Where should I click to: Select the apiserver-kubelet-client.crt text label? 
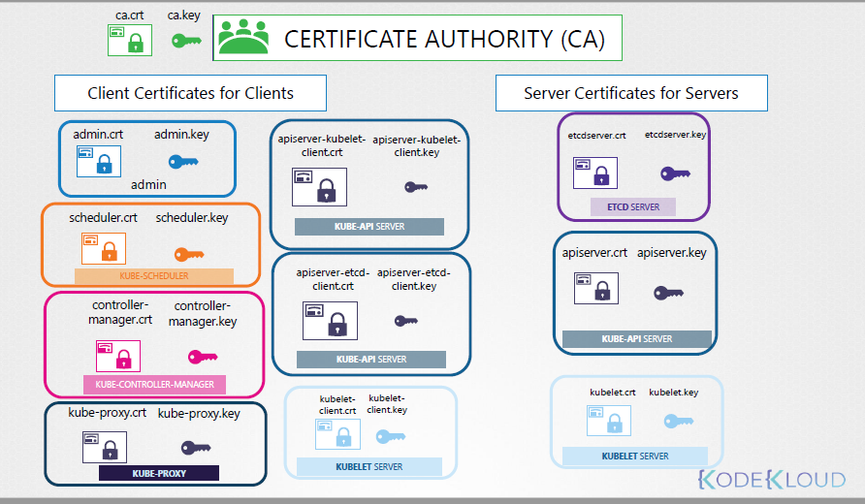click(322, 145)
